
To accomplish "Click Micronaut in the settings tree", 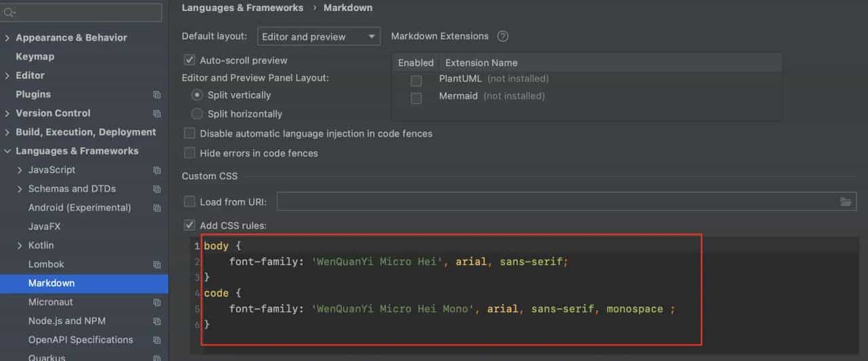I will coord(51,302).
